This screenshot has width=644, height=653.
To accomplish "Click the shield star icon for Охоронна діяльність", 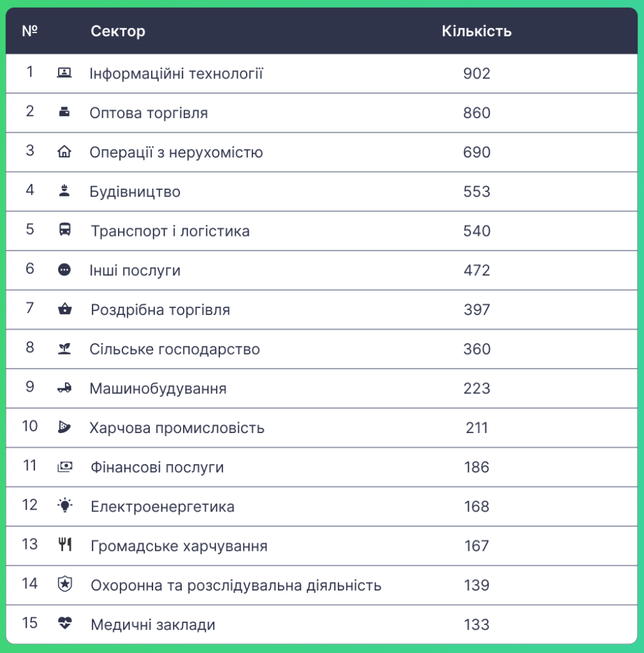I will click(64, 584).
